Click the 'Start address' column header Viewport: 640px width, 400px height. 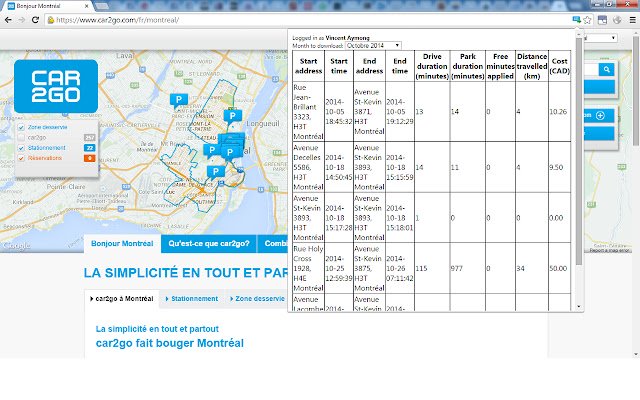(309, 66)
